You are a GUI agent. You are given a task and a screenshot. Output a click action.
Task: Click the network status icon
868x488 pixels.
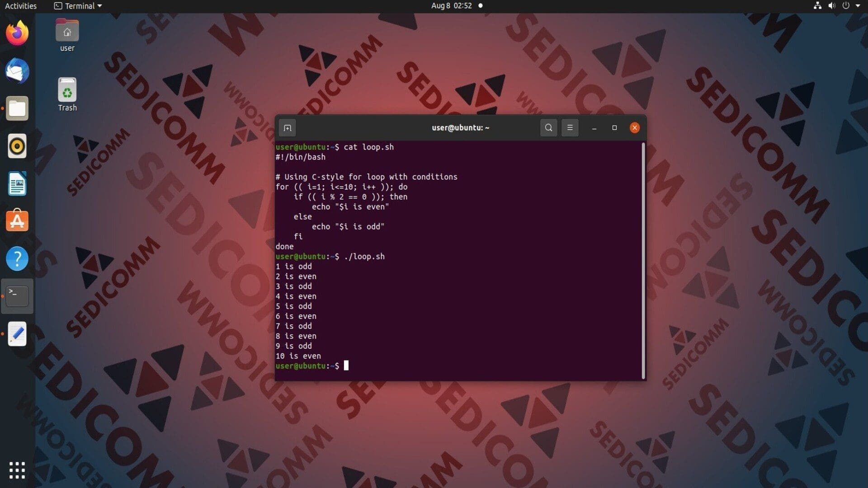pos(817,6)
